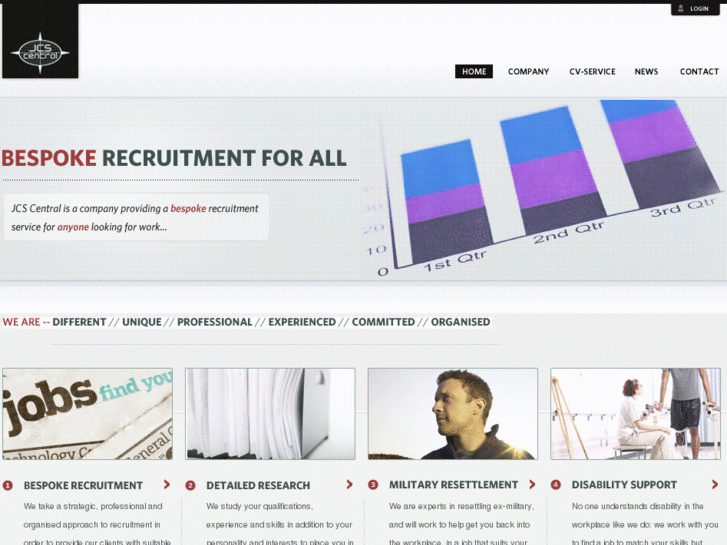The width and height of the screenshot is (727, 545).
Task: Click number 2 badge beside Detailed Research
Action: pos(191,485)
